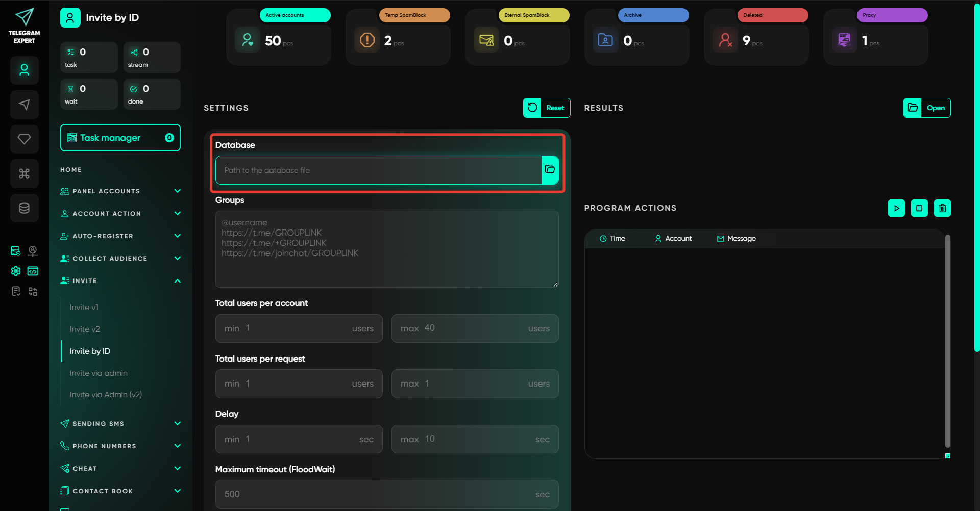Open the diamond icon in left sidebar
The width and height of the screenshot is (980, 511).
point(24,139)
